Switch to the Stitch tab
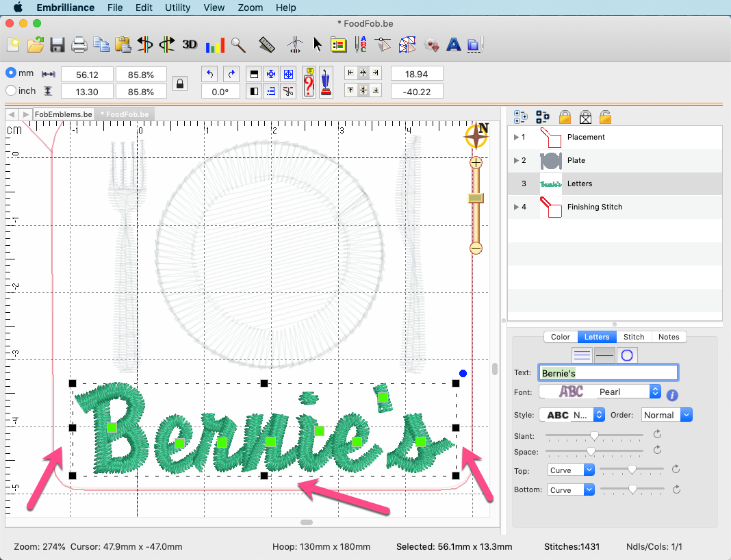731x560 pixels. tap(634, 337)
